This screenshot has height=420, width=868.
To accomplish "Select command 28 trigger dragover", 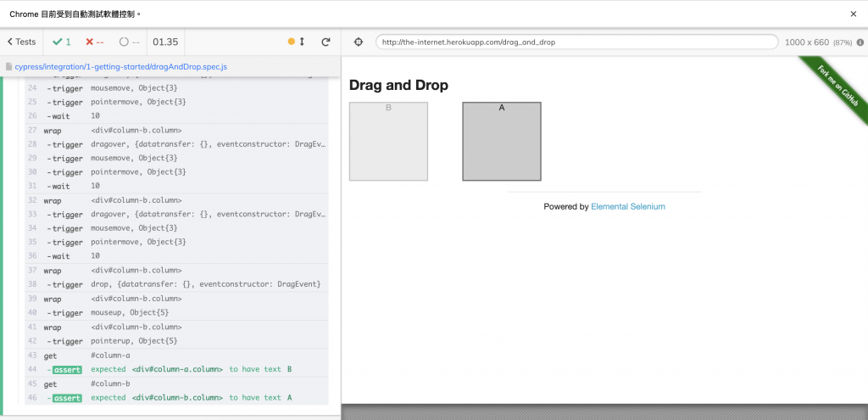I will (x=176, y=144).
